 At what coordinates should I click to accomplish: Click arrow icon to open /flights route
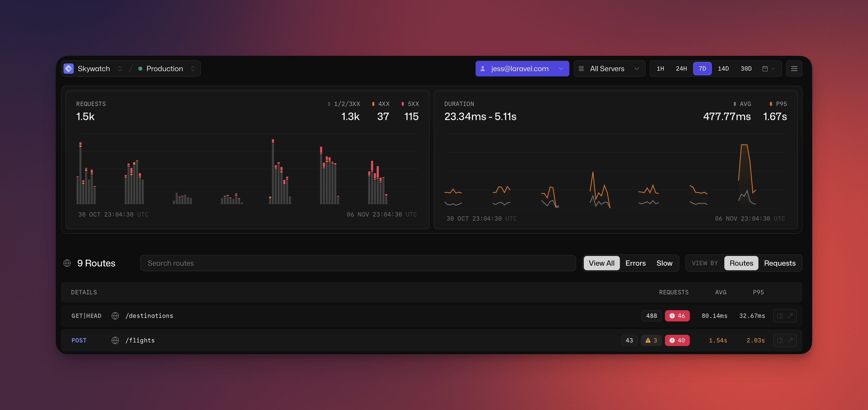pos(790,340)
